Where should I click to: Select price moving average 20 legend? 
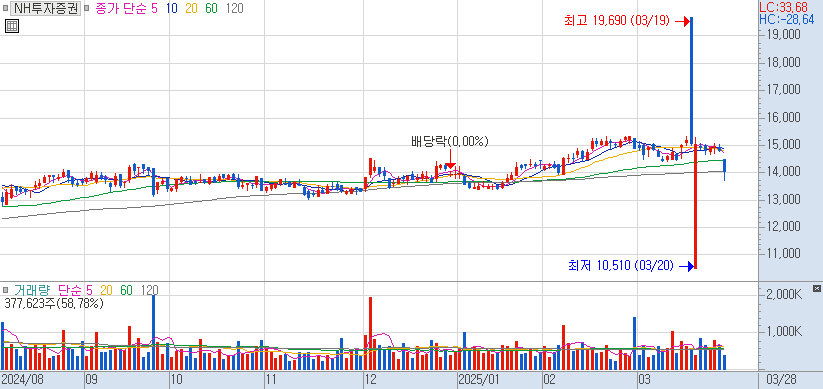(191, 9)
